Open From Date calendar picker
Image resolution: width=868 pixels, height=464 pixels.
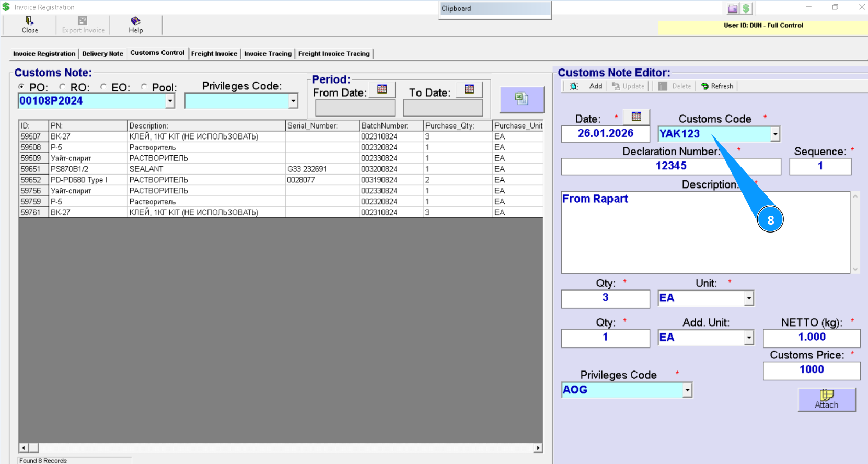click(382, 89)
